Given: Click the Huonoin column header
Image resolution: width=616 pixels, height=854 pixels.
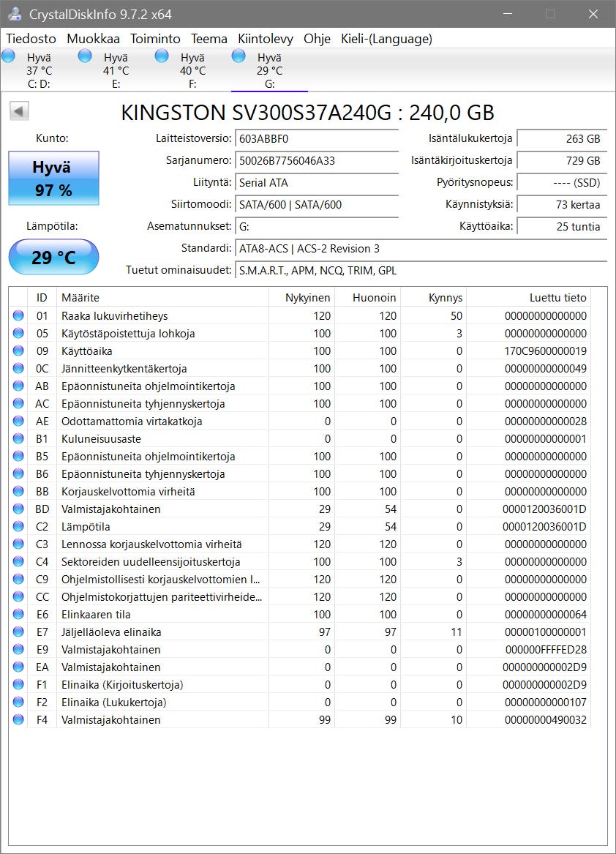Looking at the screenshot, I should click(x=368, y=297).
